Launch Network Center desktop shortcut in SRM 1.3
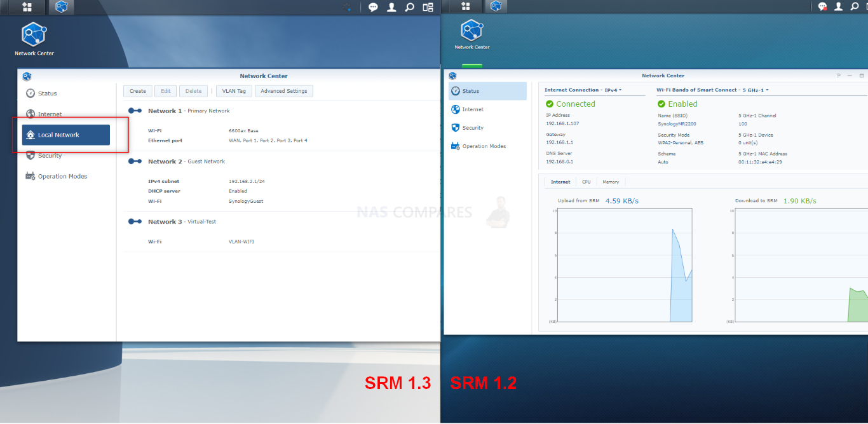This screenshot has width=868, height=424. coord(34,38)
